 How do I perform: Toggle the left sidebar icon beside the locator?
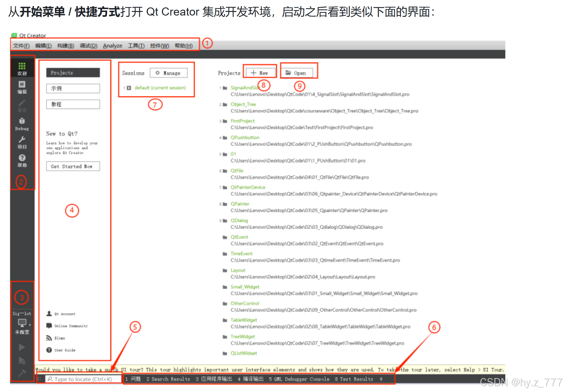[x=39, y=379]
